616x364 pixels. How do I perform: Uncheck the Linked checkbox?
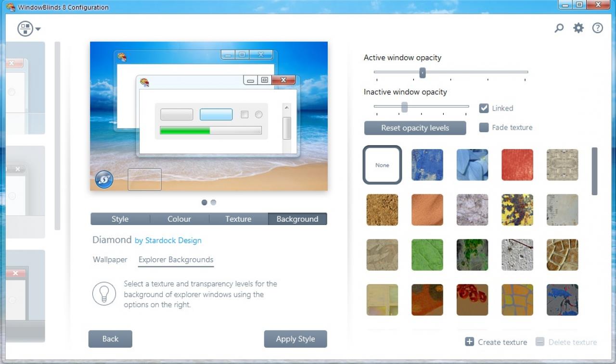pyautogui.click(x=484, y=108)
